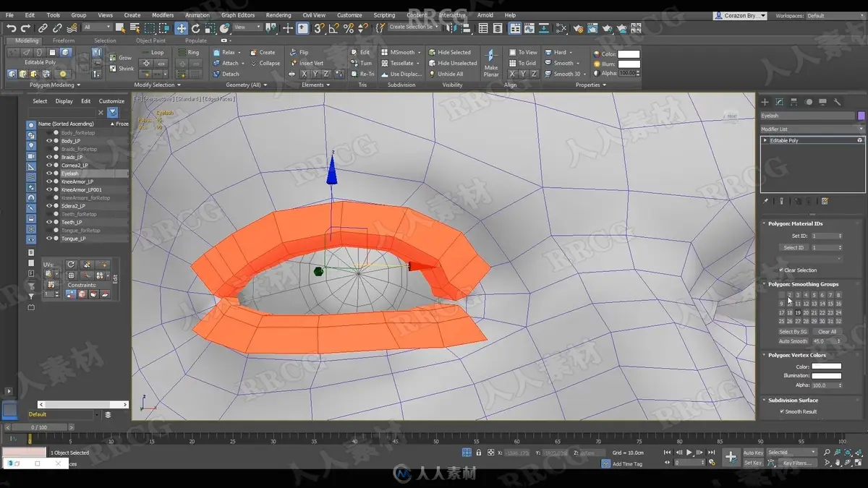Open the selection filter All dropdown
868x488 pixels.
coord(97,27)
